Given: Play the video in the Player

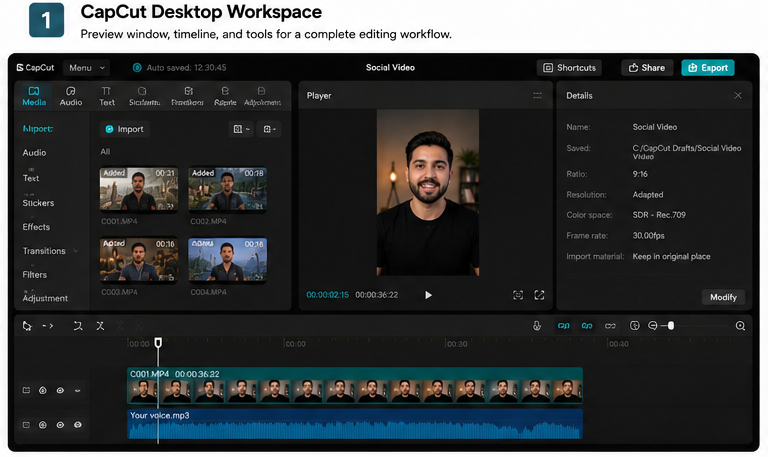Looking at the screenshot, I should coord(429,295).
